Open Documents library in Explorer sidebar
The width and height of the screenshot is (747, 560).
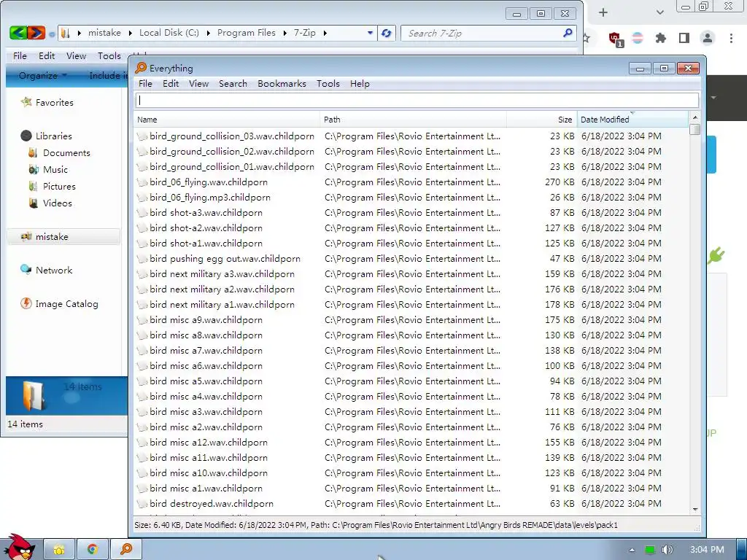coord(59,153)
